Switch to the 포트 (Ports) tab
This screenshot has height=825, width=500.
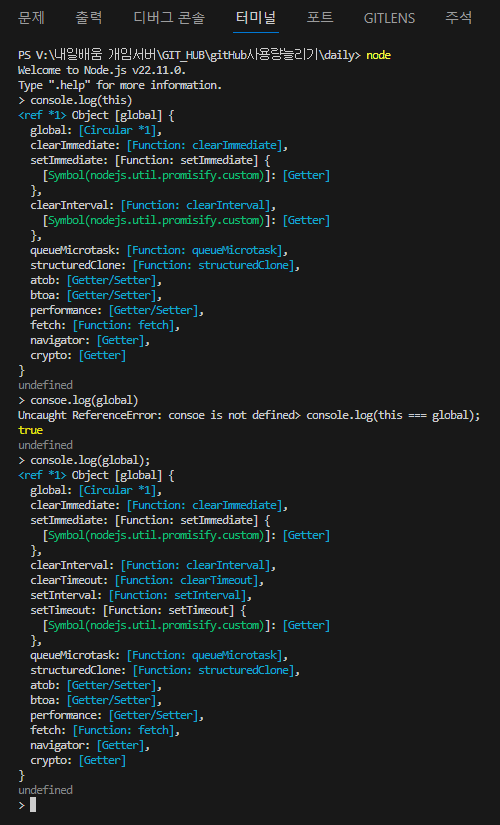(320, 18)
